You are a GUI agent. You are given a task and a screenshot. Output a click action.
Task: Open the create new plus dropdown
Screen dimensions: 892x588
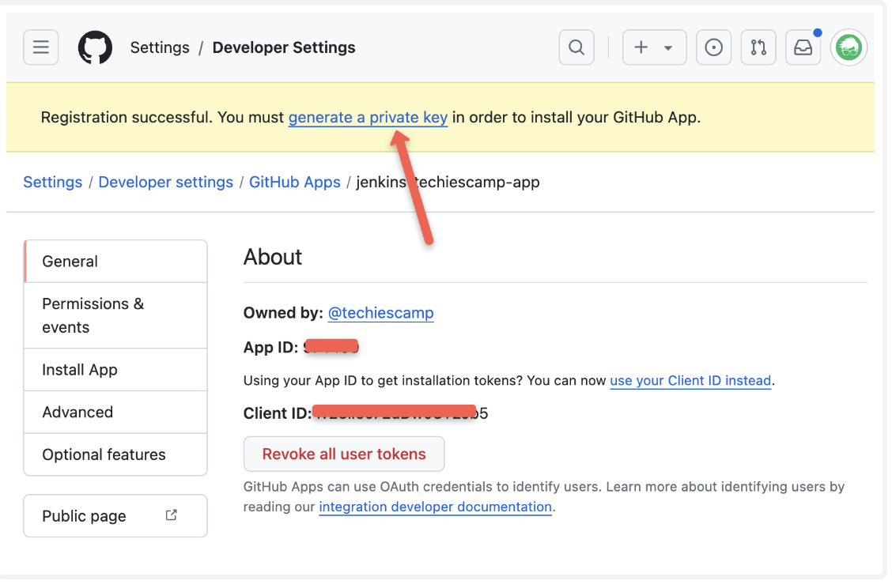[x=654, y=47]
